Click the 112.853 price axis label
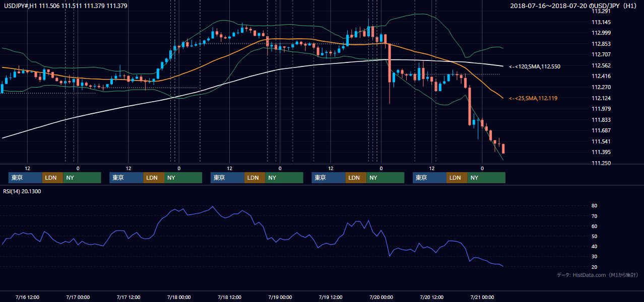Screen dimensions: 644x302 (x=601, y=44)
